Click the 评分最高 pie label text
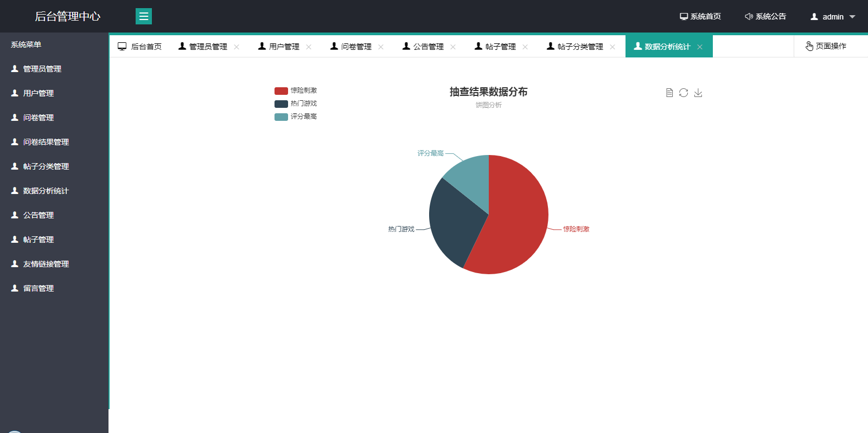This screenshot has height=433, width=868. [431, 153]
